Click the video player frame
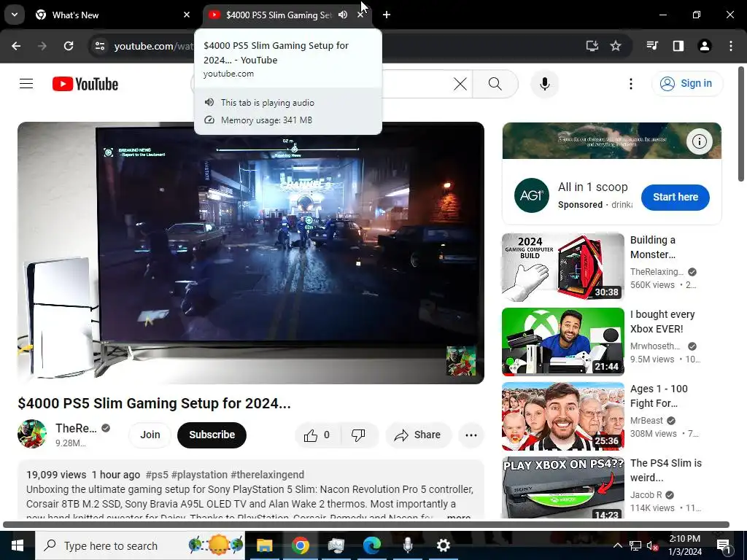Viewport: 747px width, 560px height. pyautogui.click(x=251, y=253)
